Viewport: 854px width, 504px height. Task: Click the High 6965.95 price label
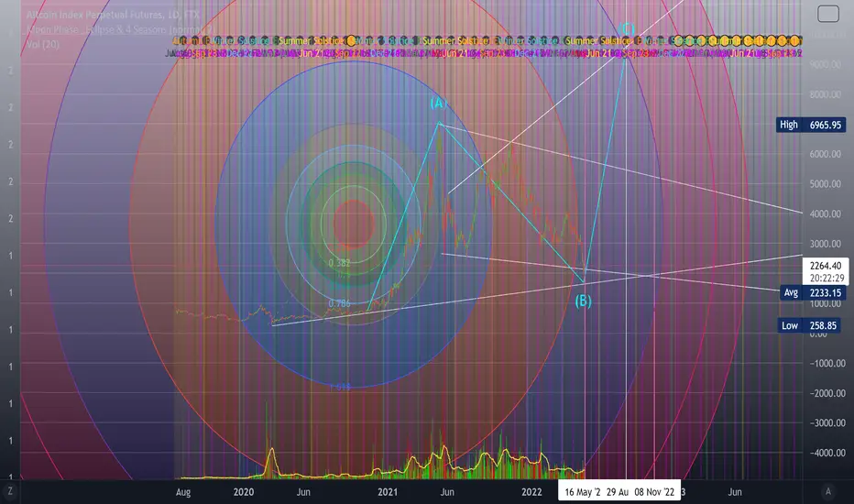[812, 125]
